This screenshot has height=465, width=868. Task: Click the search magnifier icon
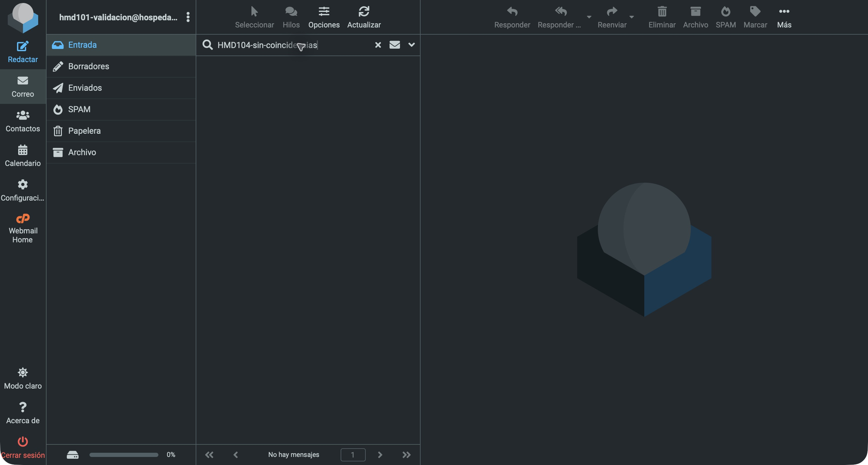(x=208, y=45)
